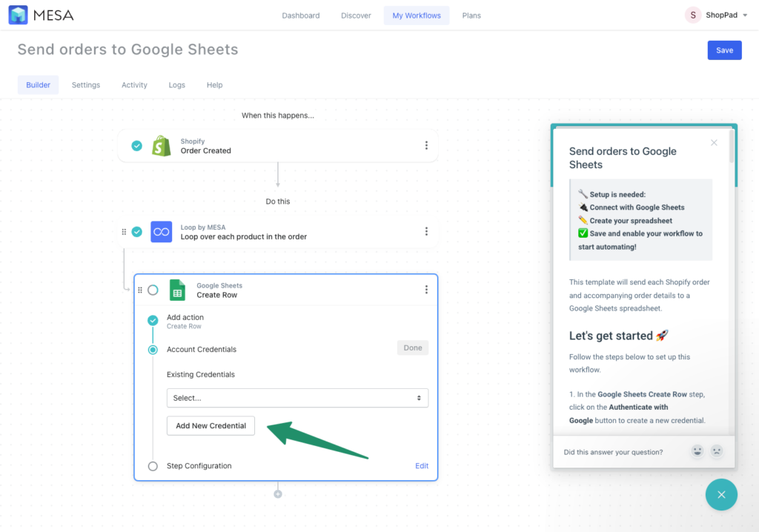Click the Edit link for Step Configuration
This screenshot has width=759, height=532.
pos(422,465)
